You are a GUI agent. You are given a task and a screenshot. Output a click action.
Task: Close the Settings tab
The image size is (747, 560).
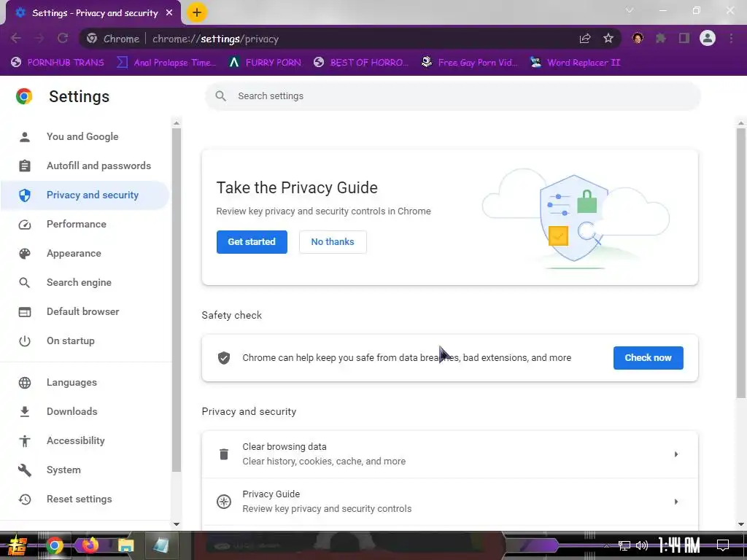tap(169, 13)
